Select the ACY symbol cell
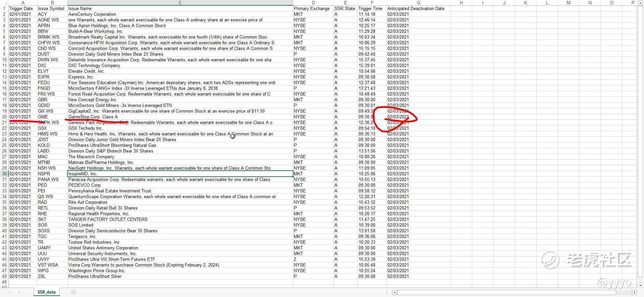644x297 pixels. (52, 14)
